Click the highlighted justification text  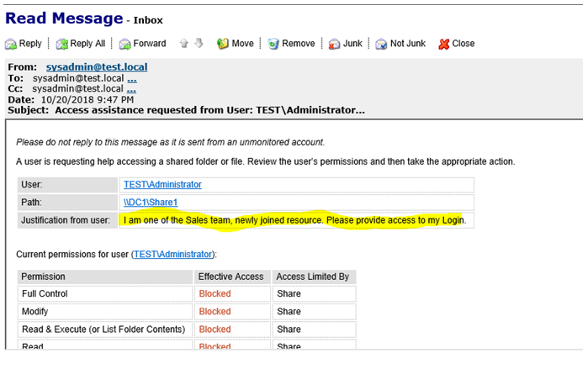[293, 220]
